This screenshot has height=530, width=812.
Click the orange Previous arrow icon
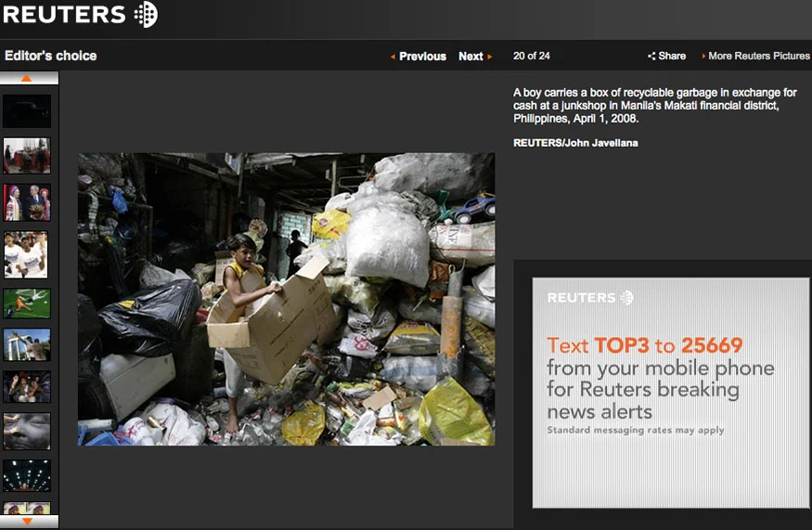(393, 57)
